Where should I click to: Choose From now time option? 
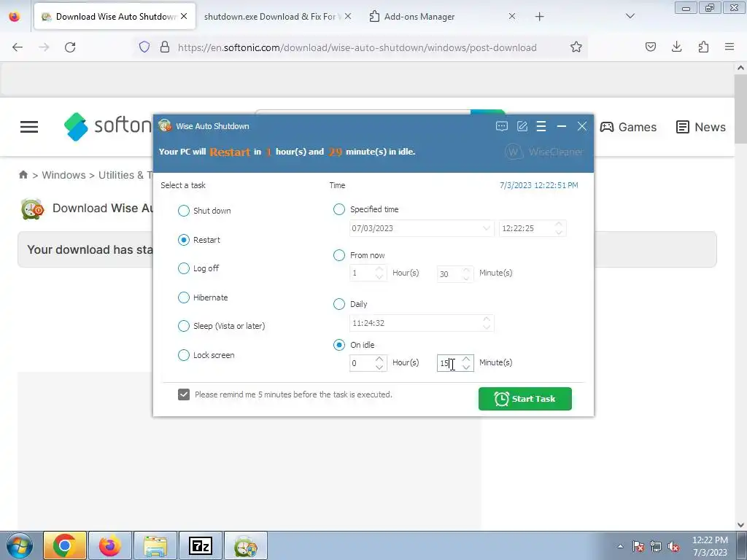pyautogui.click(x=338, y=255)
